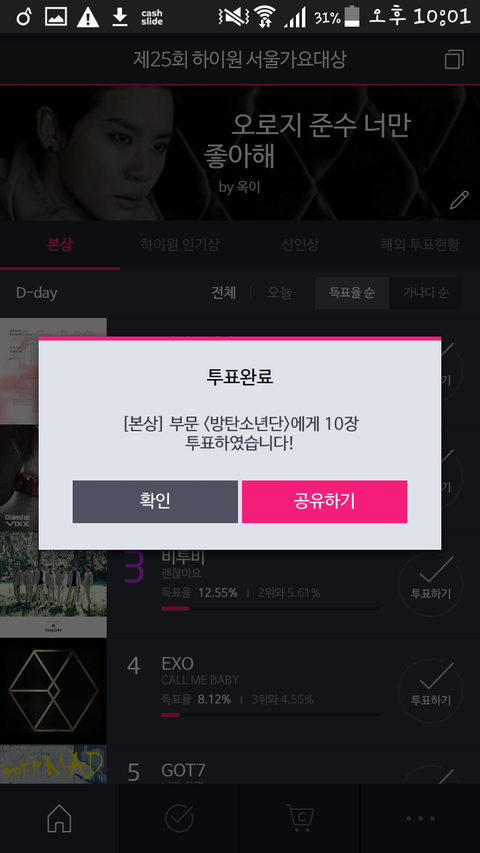Tap the EXO vote rate progress bar

point(270,715)
